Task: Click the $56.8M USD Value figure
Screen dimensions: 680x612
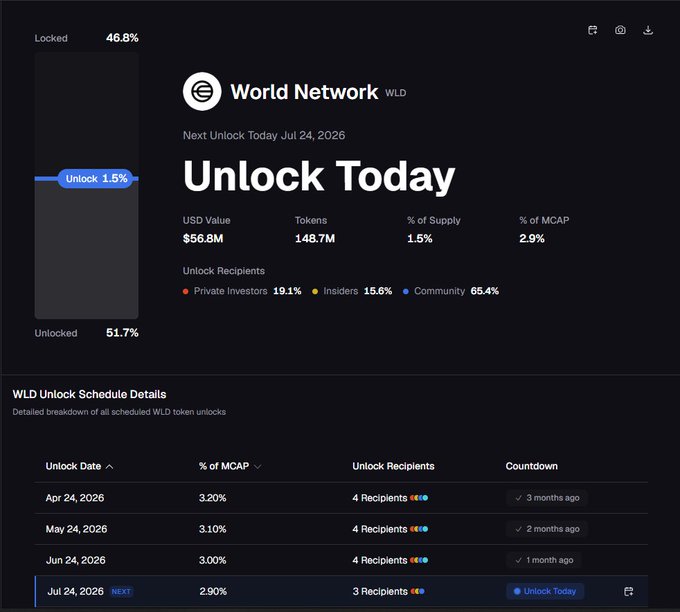Action: pyautogui.click(x=203, y=239)
